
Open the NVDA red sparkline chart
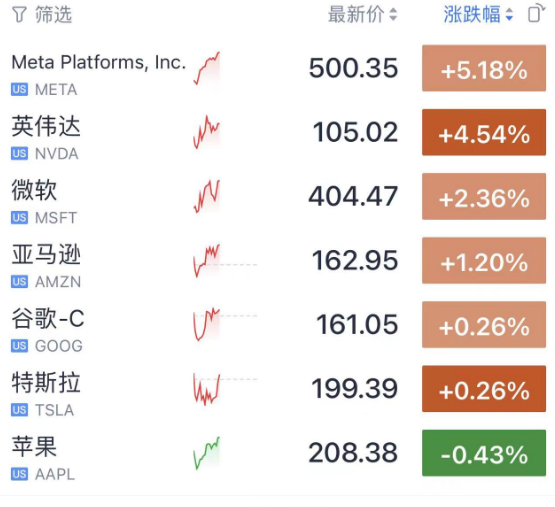click(207, 132)
